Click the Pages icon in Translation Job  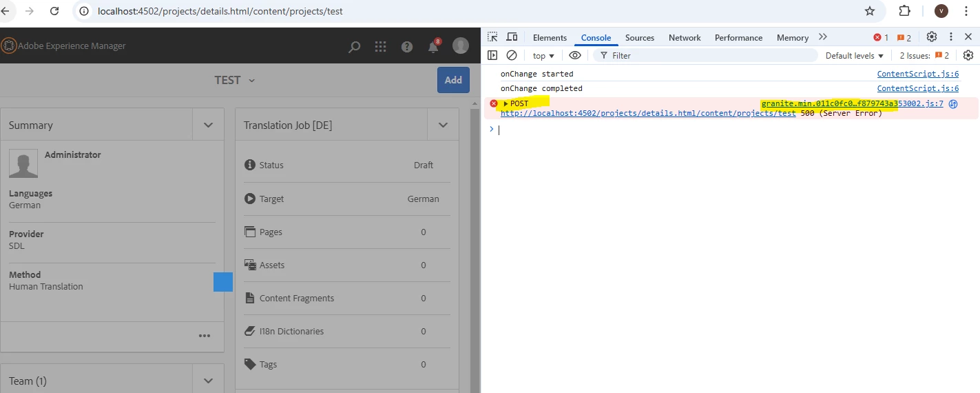[250, 232]
